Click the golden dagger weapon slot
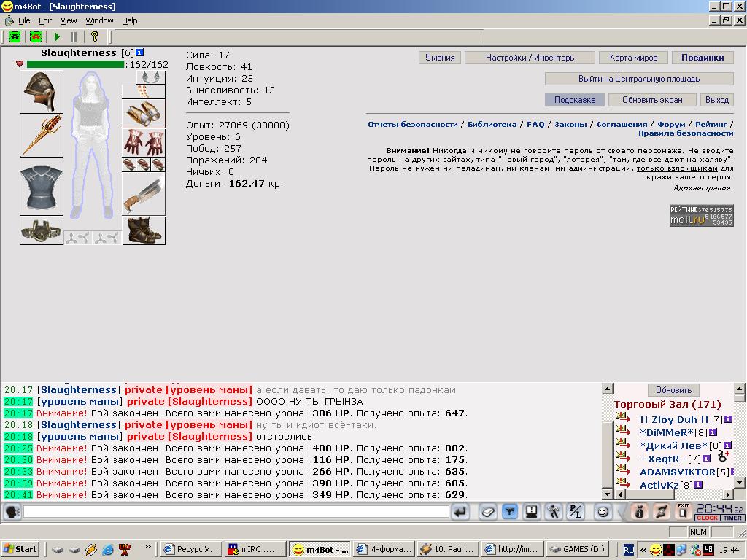Screen dimensions: 747x560 [x=42, y=135]
